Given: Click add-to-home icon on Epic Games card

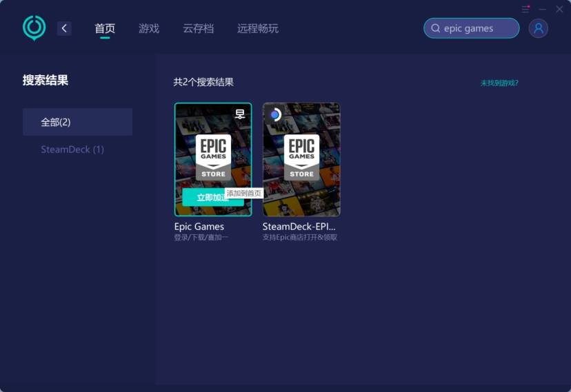Looking at the screenshot, I should (x=239, y=114).
